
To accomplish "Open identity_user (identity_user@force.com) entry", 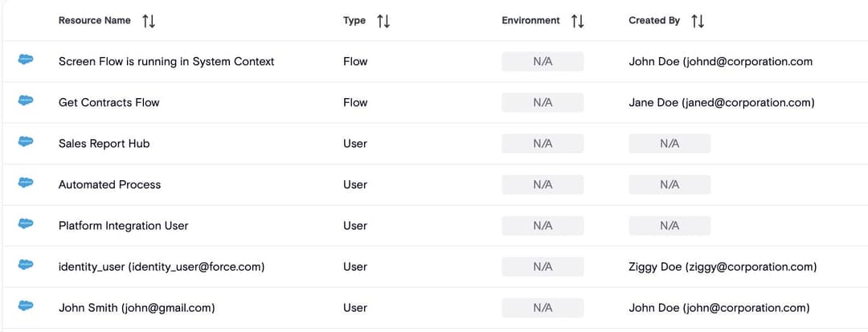I will [x=162, y=266].
